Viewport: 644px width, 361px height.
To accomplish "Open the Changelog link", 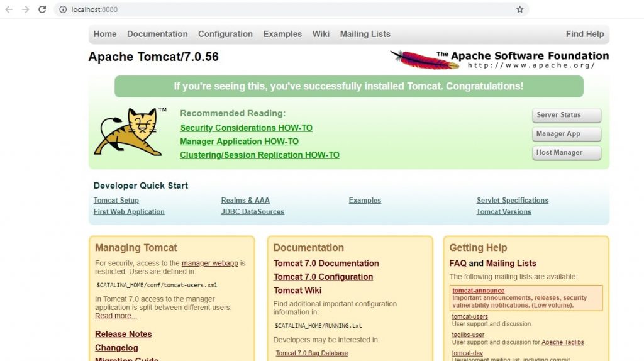I will [116, 347].
